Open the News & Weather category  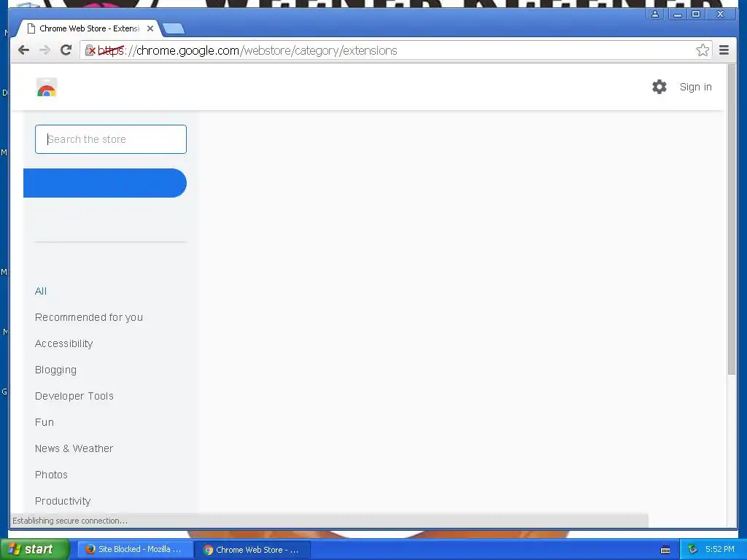74,448
